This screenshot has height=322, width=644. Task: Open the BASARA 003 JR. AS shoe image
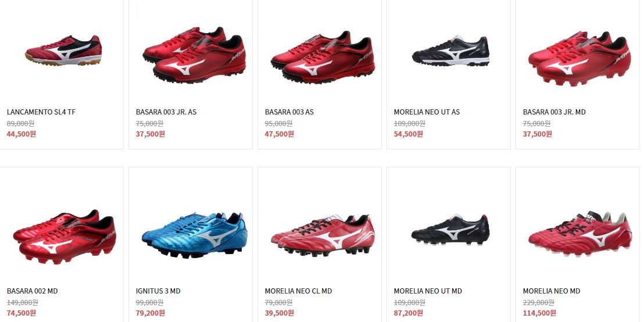coord(194,55)
